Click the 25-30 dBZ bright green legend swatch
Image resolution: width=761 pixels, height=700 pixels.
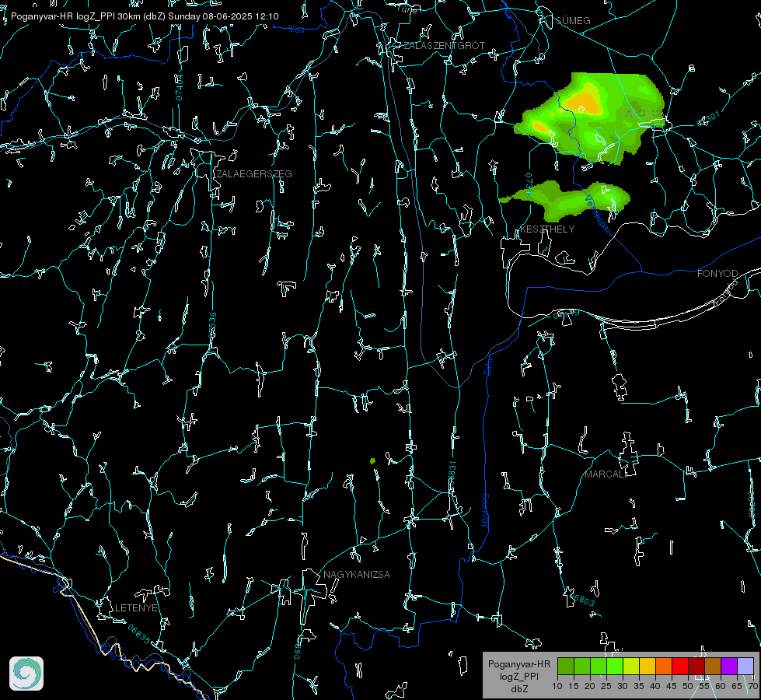614,667
